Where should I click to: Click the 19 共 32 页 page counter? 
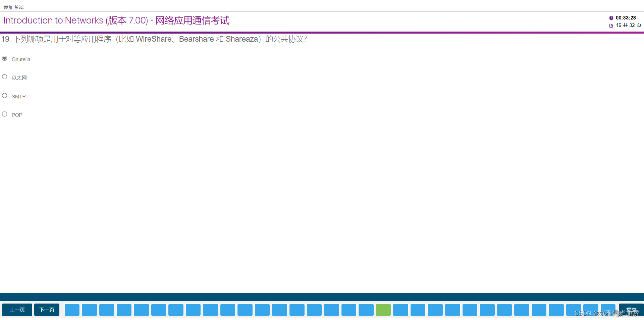pos(629,25)
